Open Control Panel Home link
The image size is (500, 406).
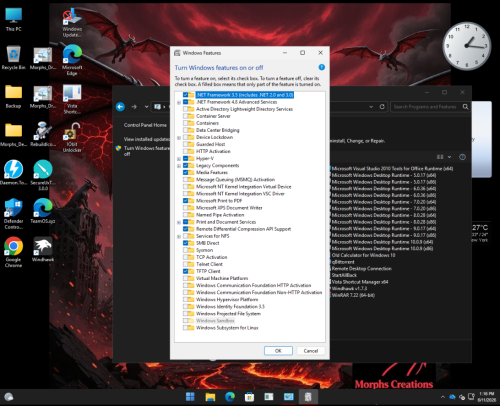point(145,125)
